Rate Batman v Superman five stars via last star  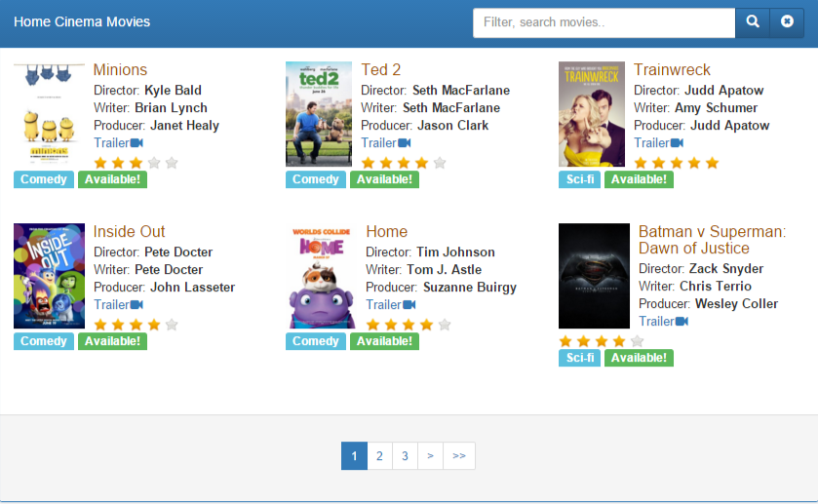tap(637, 341)
